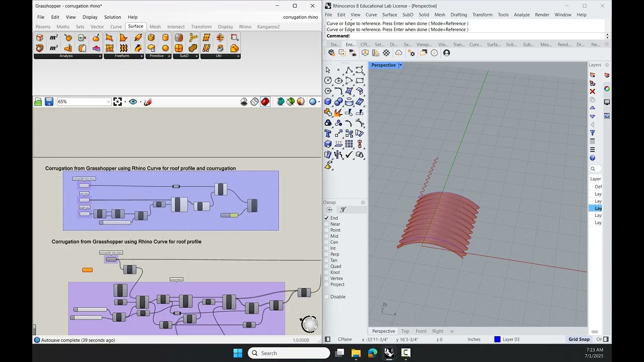Screen dimensions: 644x362
Task: Click the wireframe preview mode icon
Action: pyautogui.click(x=255, y=102)
